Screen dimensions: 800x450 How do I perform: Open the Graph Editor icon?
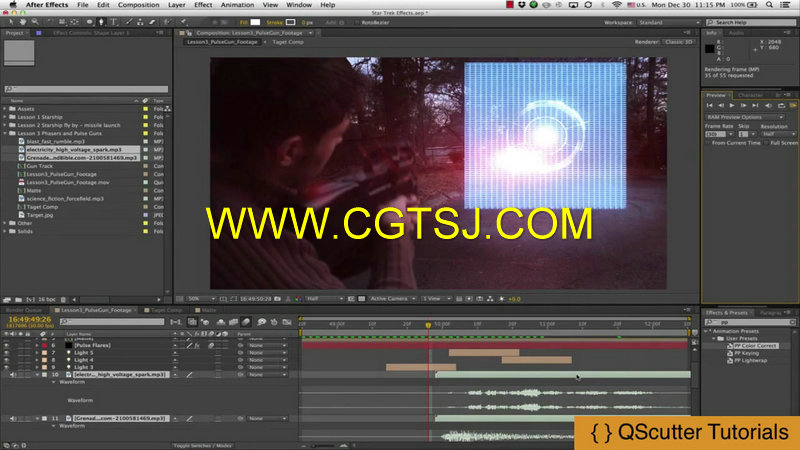pos(287,322)
